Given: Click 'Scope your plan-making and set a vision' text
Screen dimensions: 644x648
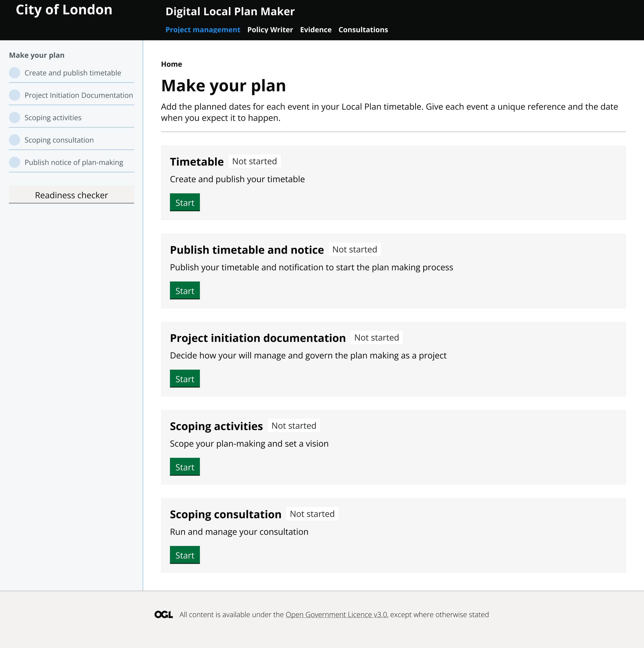Looking at the screenshot, I should [x=249, y=443].
